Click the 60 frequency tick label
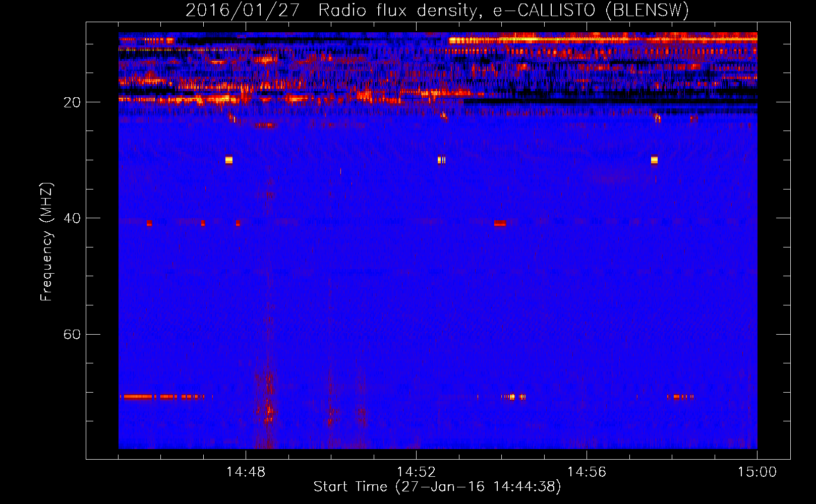The width and height of the screenshot is (816, 504). [72, 334]
